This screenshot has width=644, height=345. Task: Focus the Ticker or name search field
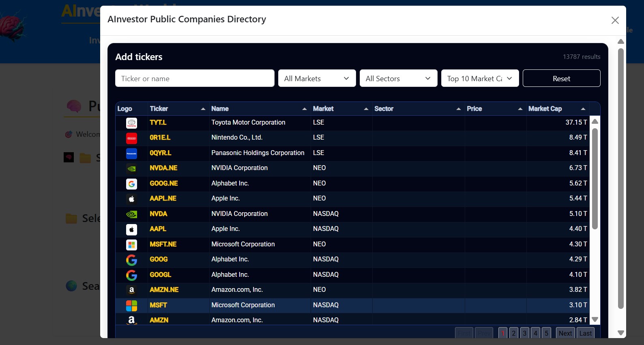click(195, 78)
